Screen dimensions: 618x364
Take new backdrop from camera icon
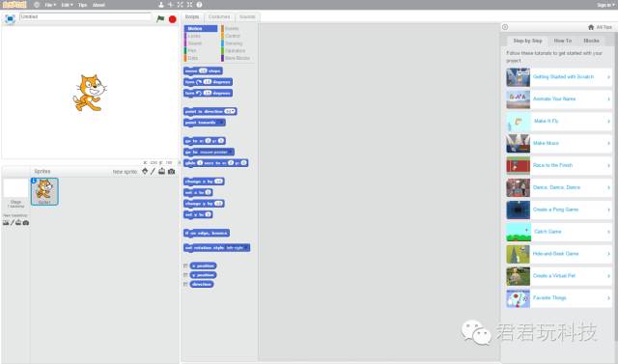[x=26, y=223]
